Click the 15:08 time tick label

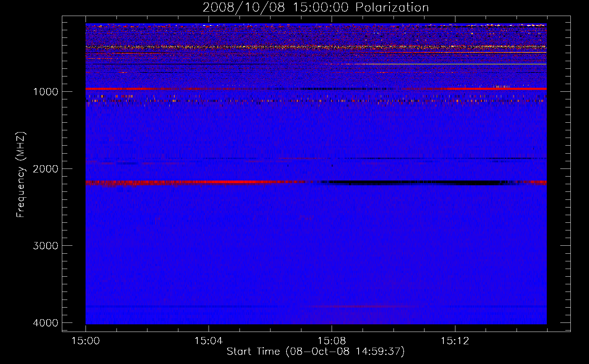click(x=332, y=341)
